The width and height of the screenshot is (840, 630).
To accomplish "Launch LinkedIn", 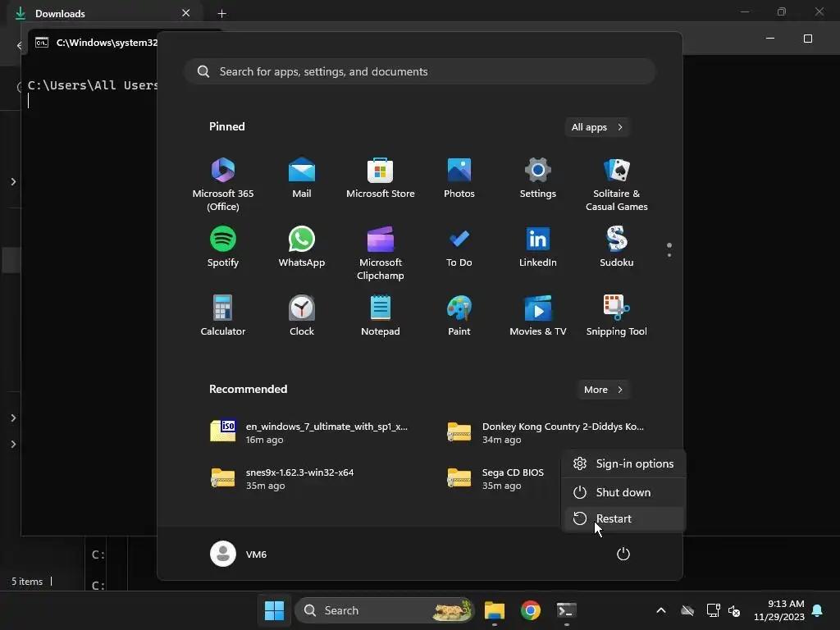I will (x=538, y=248).
